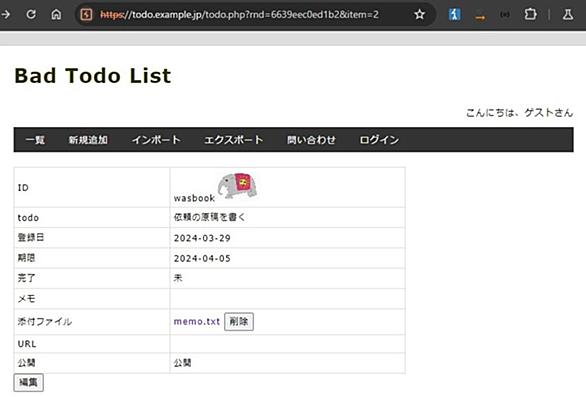
Task: Click the 削除 button beside memo.txt
Action: coord(239,321)
